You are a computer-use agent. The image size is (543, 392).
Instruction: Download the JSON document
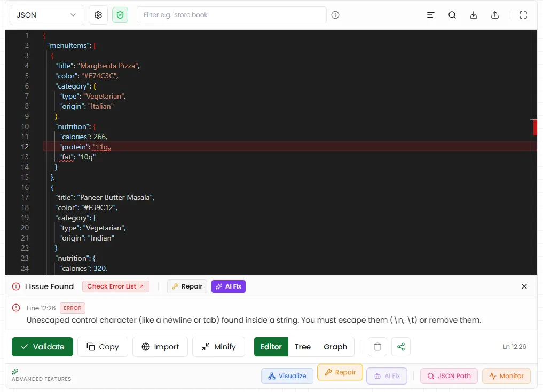(474, 15)
